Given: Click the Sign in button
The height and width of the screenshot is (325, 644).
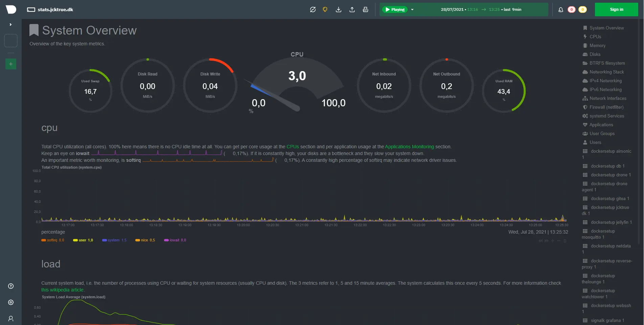Looking at the screenshot, I should point(616,9).
